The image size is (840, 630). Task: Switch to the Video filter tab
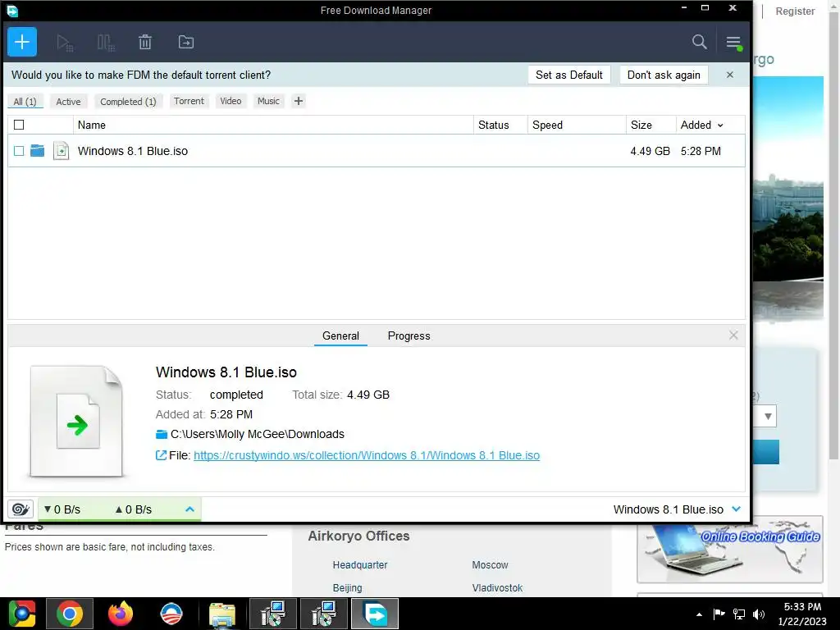231,101
